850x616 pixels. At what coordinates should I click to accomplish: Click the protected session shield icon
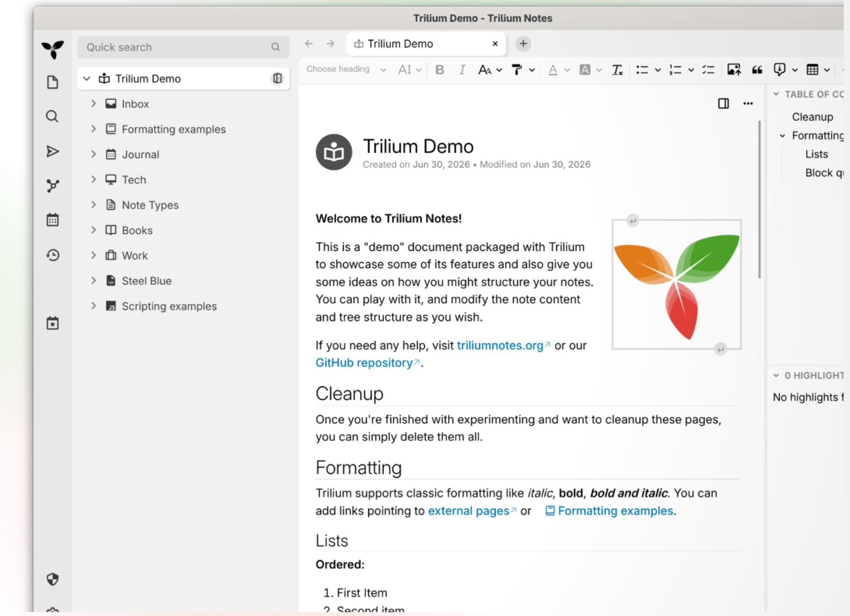[x=53, y=579]
